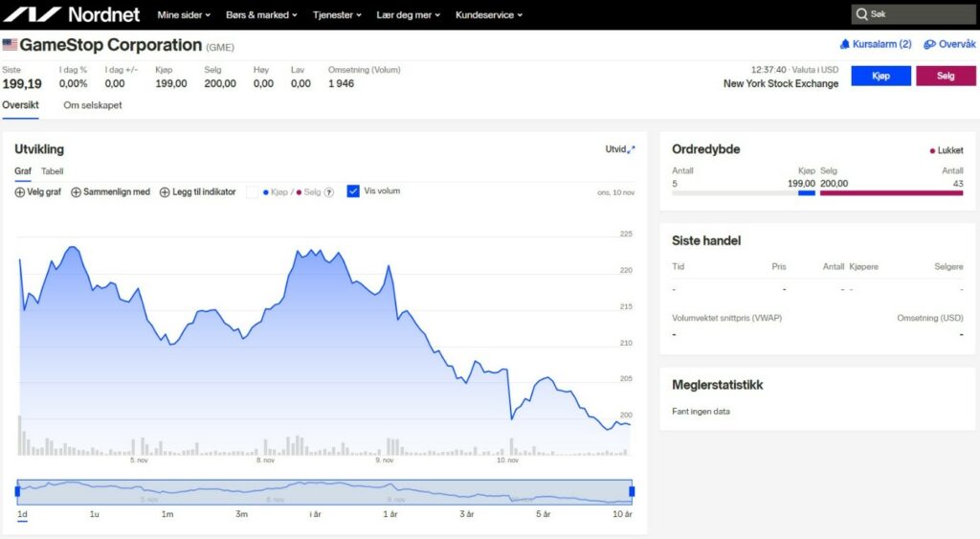Screen dimensions: 980x539
Task: Click the Kjøp/Selg help question mark
Action: tap(329, 192)
